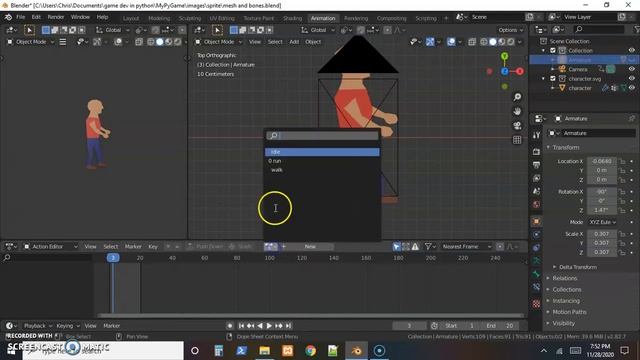
Task: Toggle X-ray icon in center viewport
Action: (472, 42)
